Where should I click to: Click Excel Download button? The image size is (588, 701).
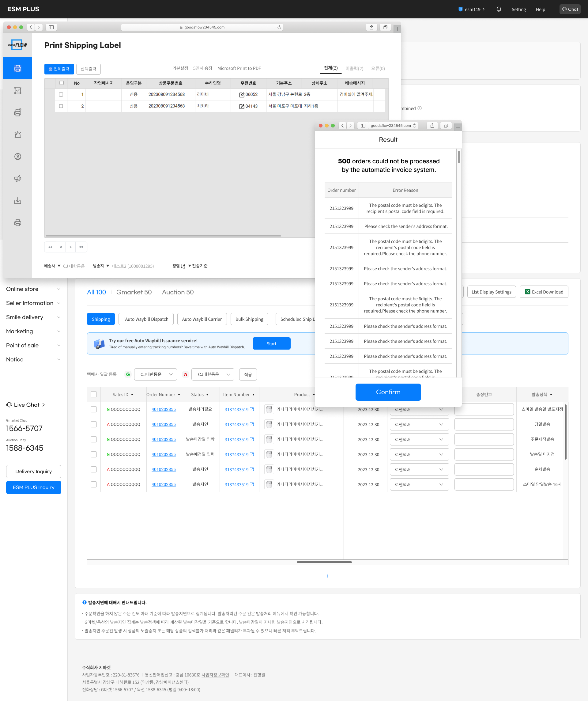click(544, 292)
